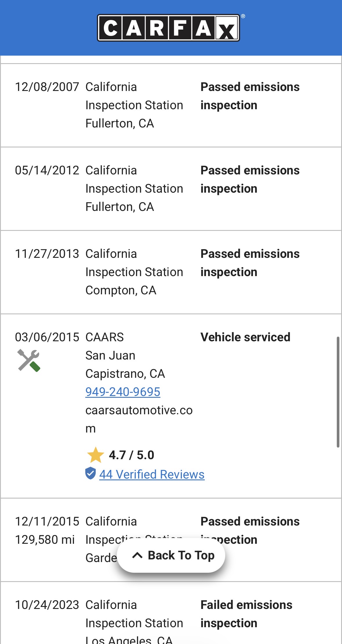Tap the Compton, CA station location
The width and height of the screenshot is (342, 644).
click(x=121, y=290)
